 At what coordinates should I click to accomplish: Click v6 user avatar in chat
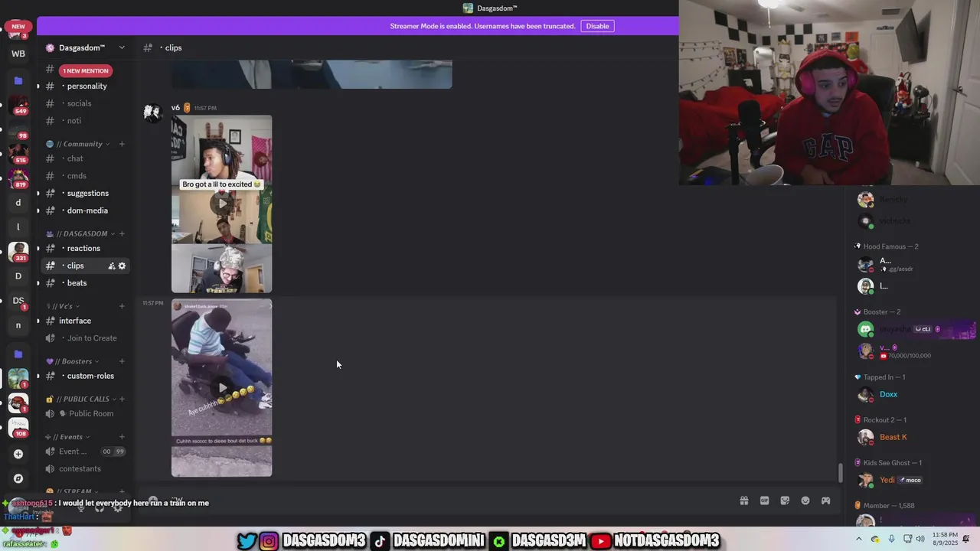coord(153,112)
